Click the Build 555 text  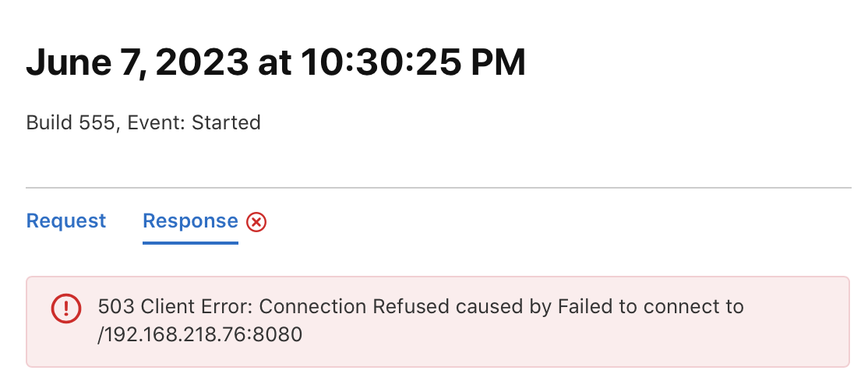(71, 122)
